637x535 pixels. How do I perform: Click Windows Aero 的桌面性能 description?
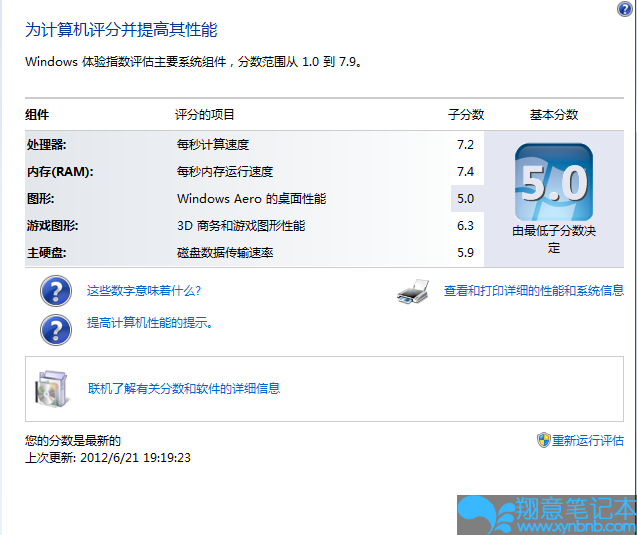(251, 199)
